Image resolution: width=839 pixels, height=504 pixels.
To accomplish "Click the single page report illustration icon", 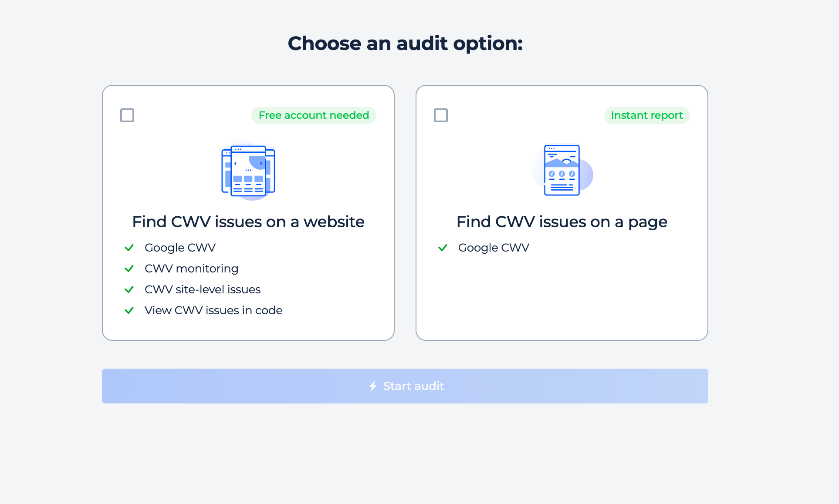I will (562, 170).
